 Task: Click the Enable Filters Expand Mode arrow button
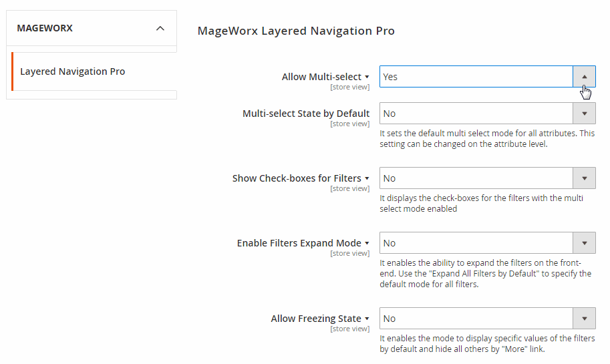tap(584, 243)
